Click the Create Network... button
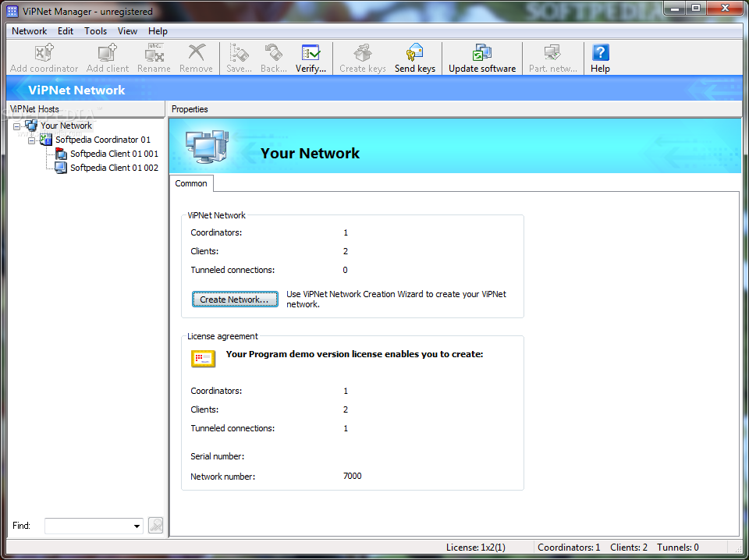This screenshot has width=749, height=560. point(235,299)
